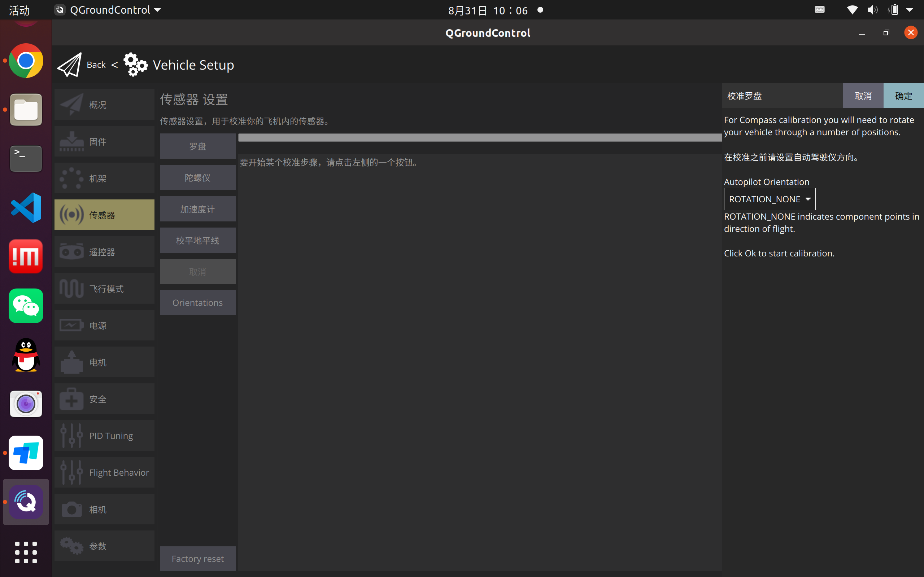Click the Factory reset button
Screen dimensions: 924x577
(197, 559)
